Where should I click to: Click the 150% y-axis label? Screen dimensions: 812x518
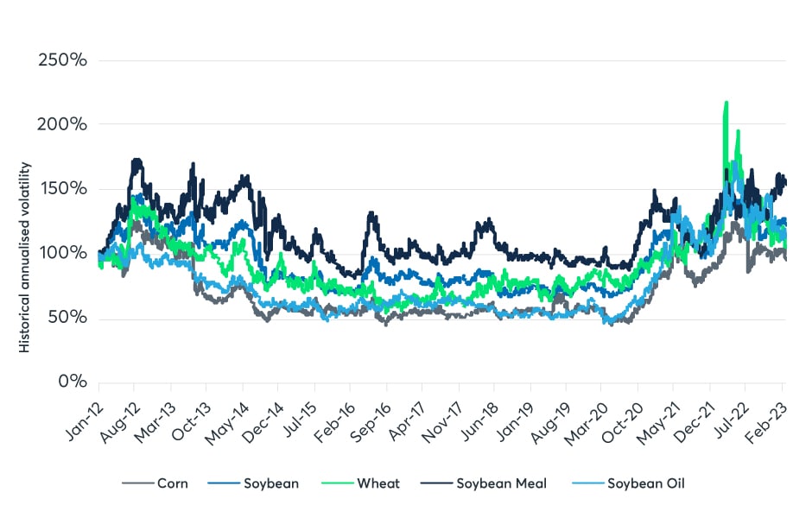click(63, 189)
